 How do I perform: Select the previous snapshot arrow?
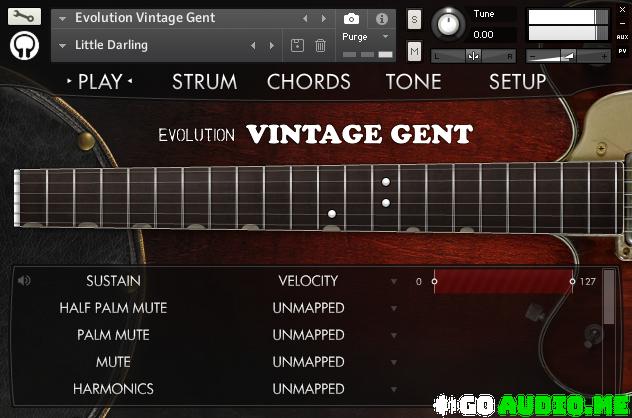point(253,46)
